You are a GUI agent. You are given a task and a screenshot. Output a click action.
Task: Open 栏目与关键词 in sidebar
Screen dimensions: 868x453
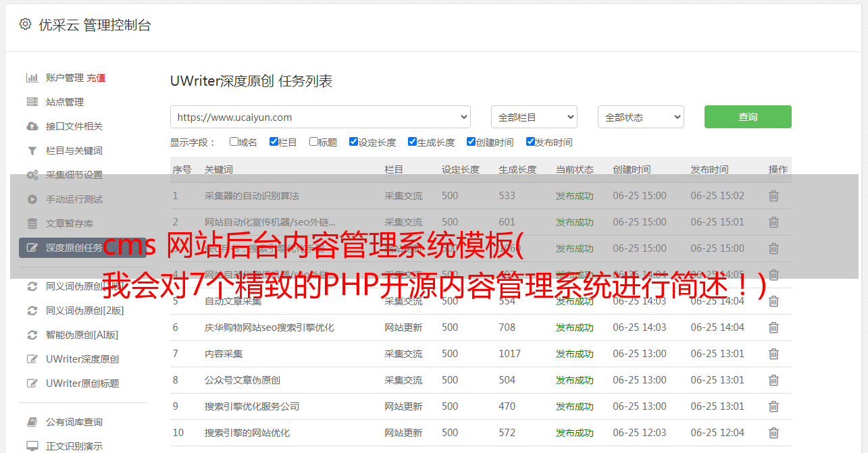pos(74,151)
